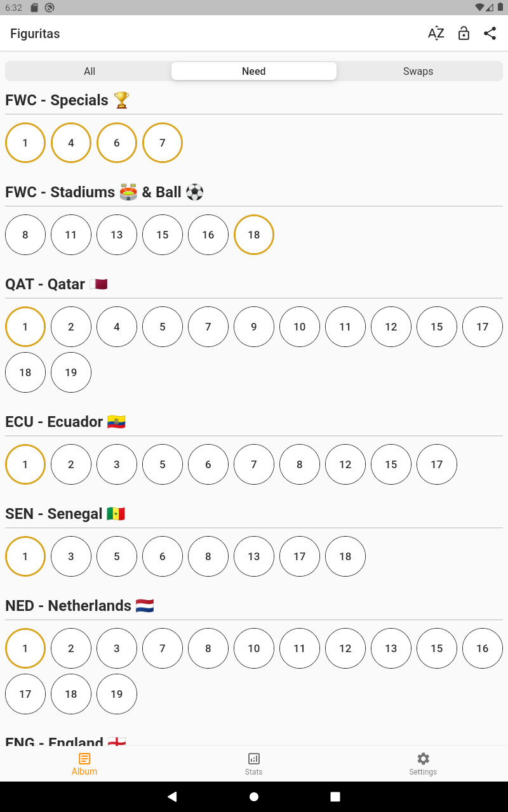Toggle the lock icon in the top bar
508x812 pixels.
coord(464,34)
